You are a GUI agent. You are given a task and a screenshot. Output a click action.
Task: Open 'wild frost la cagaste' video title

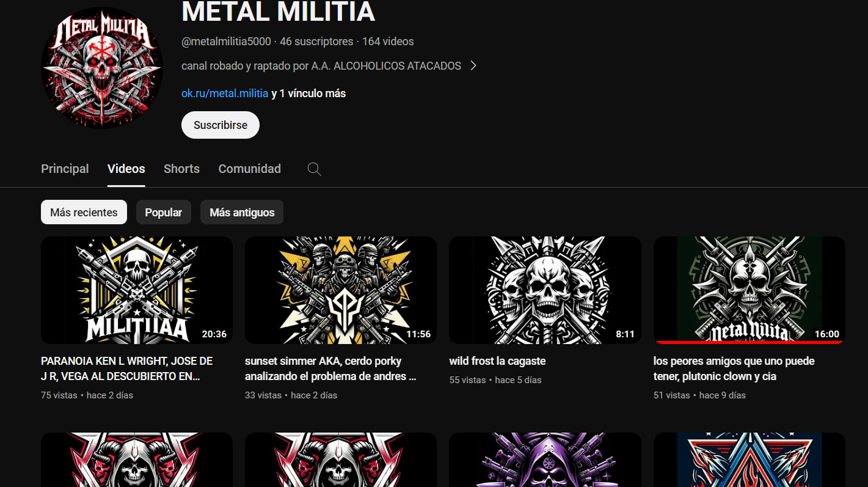[497, 361]
